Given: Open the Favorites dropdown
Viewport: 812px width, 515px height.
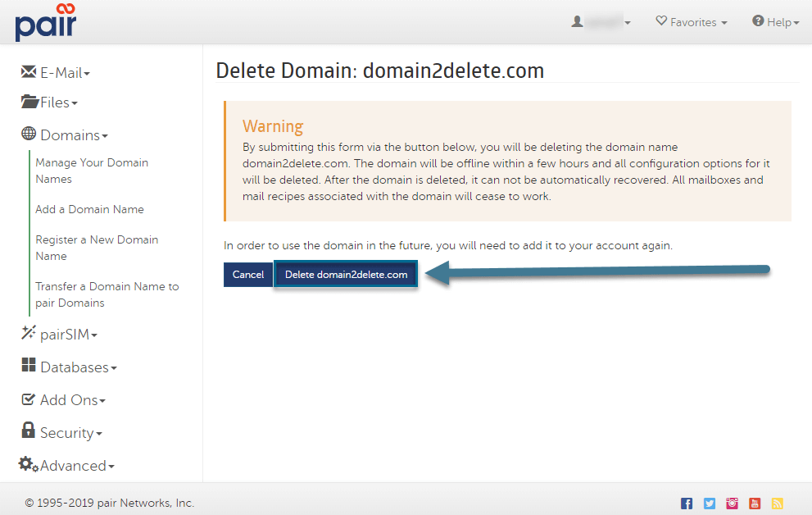Looking at the screenshot, I should 692,22.
